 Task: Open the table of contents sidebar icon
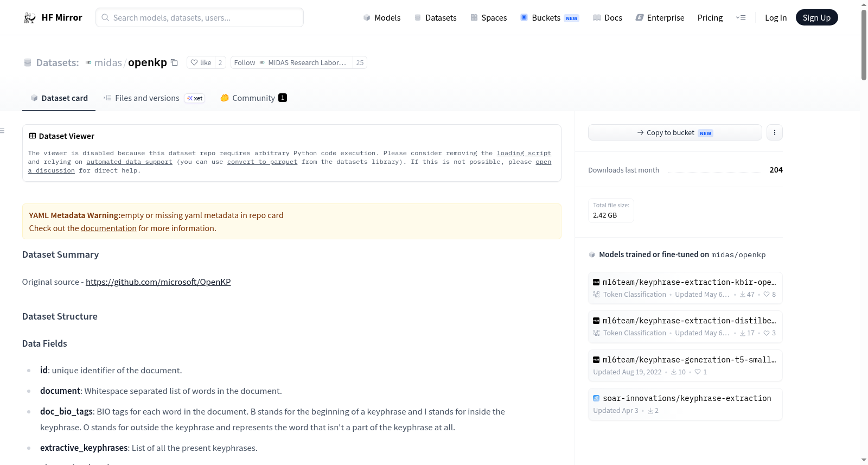coord(2,131)
